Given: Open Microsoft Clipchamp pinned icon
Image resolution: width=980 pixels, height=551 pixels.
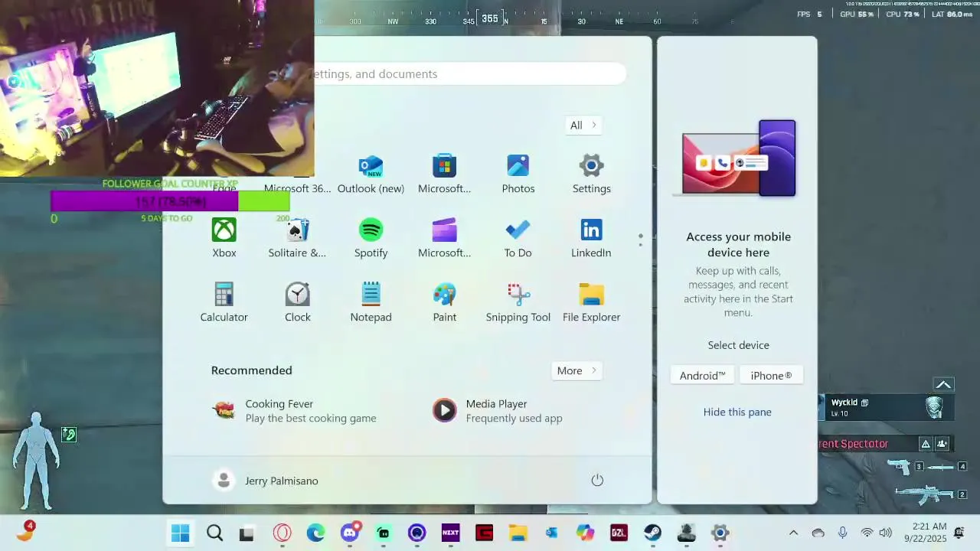Looking at the screenshot, I should (444, 239).
